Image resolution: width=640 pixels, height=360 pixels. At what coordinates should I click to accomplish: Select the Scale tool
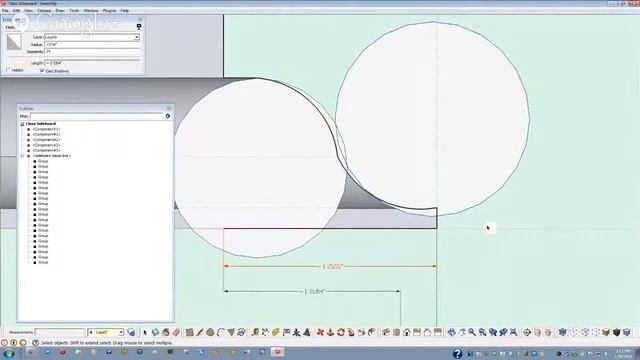[361, 333]
